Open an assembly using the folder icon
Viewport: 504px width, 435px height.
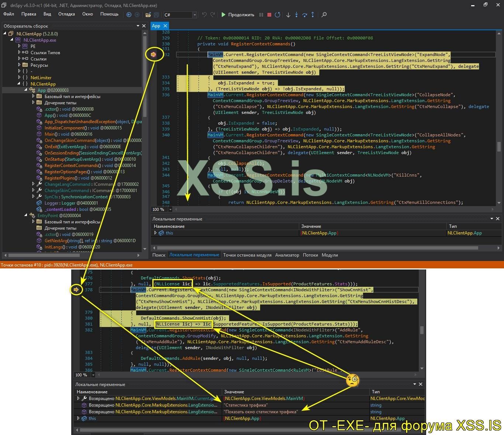(148, 15)
